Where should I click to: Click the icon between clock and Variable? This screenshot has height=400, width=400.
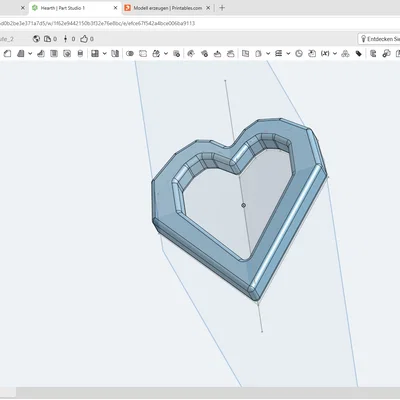pyautogui.click(x=312, y=53)
